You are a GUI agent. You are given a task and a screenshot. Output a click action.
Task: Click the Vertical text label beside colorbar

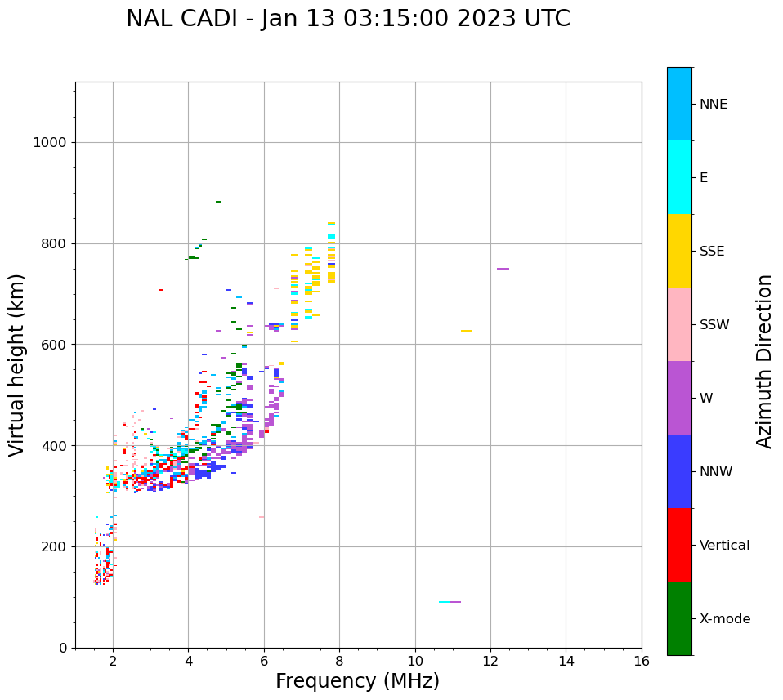[x=724, y=546]
